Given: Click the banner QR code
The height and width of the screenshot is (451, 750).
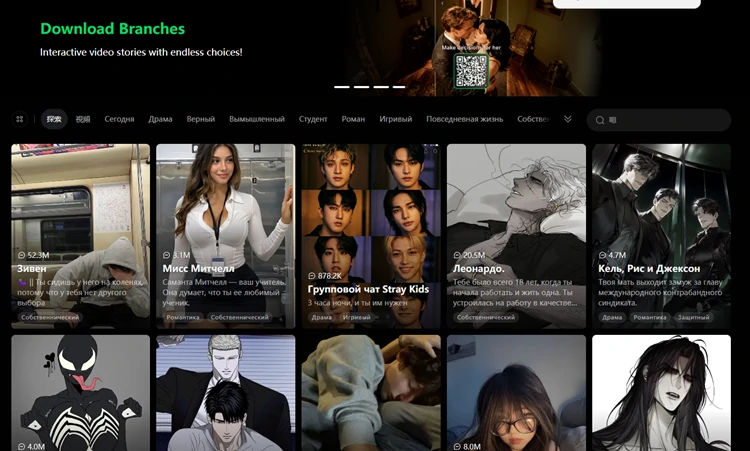Looking at the screenshot, I should pos(471,71).
